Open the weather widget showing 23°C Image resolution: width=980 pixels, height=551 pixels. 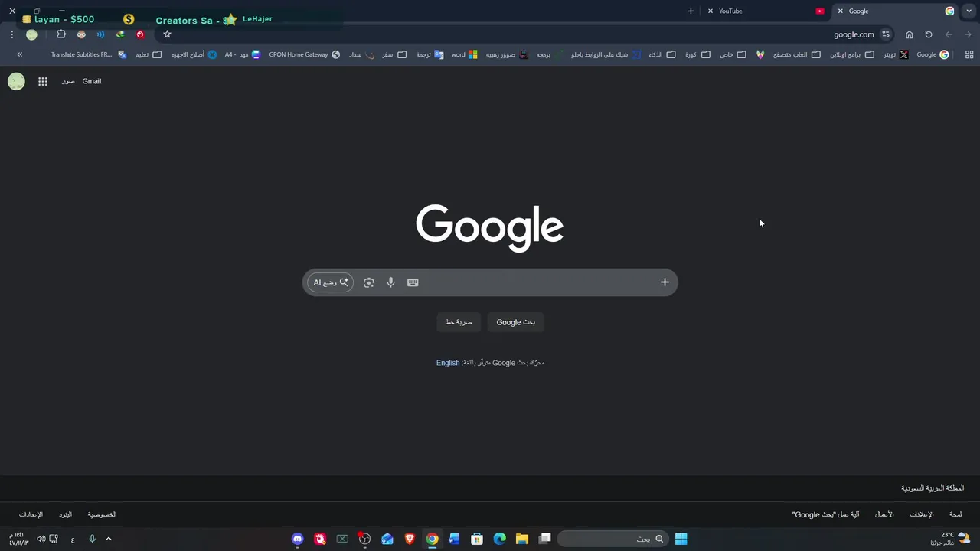click(950, 539)
